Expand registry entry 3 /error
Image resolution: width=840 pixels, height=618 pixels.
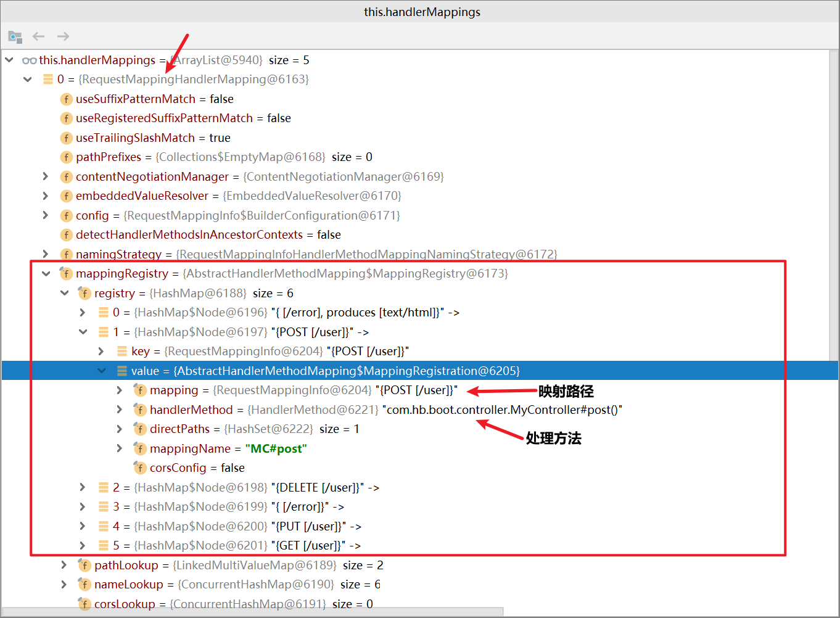83,506
